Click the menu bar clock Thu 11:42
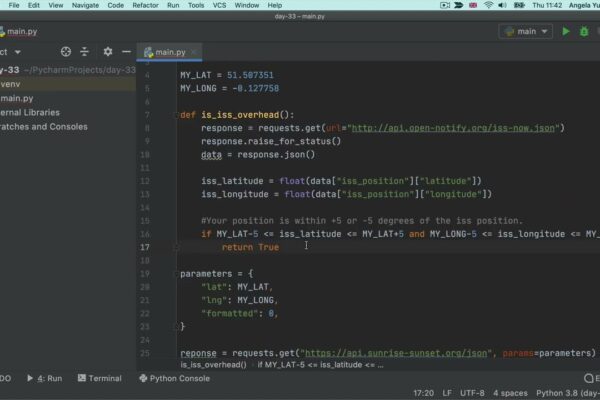 547,5
